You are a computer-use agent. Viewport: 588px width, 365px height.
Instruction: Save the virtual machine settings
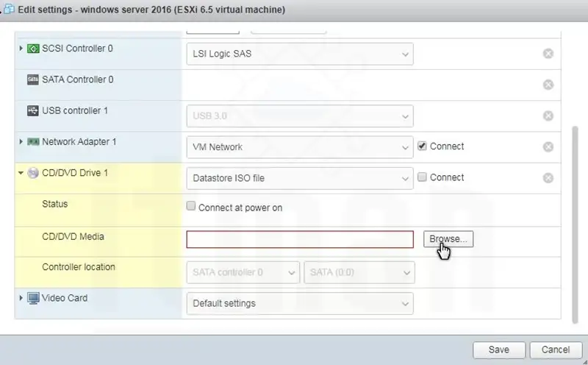pyautogui.click(x=499, y=350)
